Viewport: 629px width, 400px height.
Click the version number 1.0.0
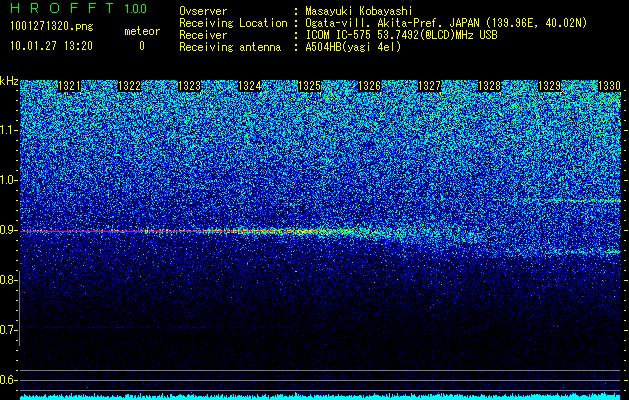click(136, 9)
